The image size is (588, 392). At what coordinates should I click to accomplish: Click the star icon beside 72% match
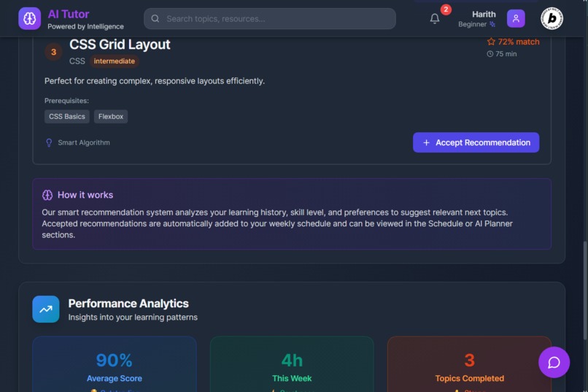(491, 42)
